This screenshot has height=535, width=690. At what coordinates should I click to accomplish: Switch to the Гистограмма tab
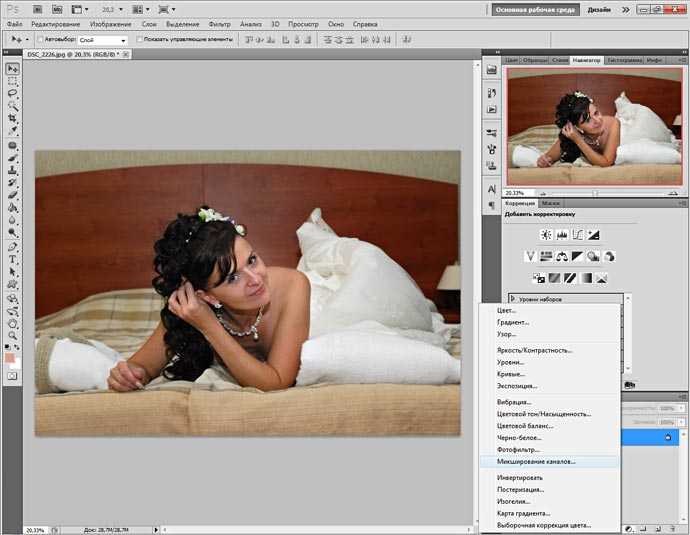pyautogui.click(x=624, y=60)
